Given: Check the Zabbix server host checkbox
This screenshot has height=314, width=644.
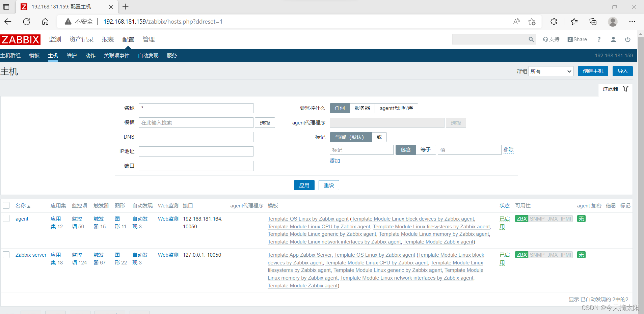Looking at the screenshot, I should (x=6, y=254).
